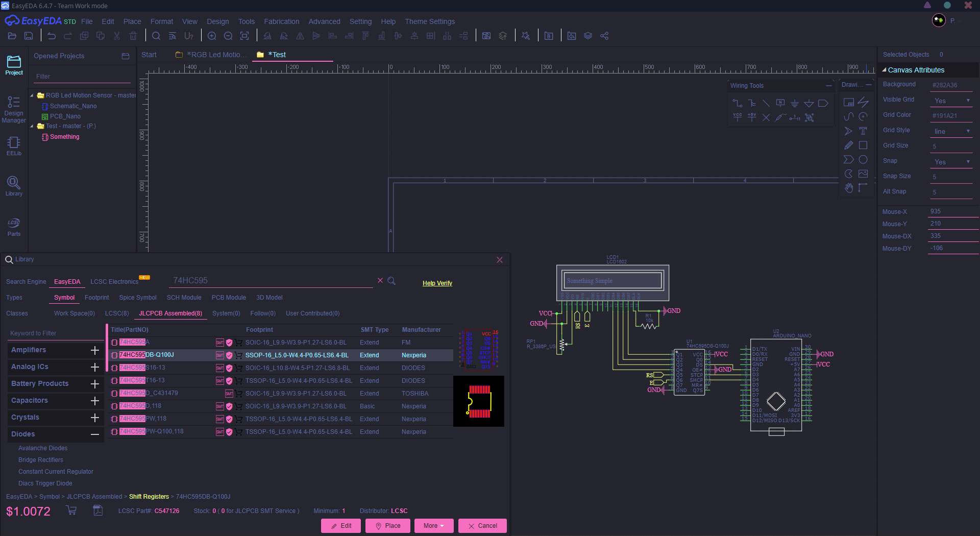Click the Place button
The image size is (980, 536).
(x=388, y=526)
